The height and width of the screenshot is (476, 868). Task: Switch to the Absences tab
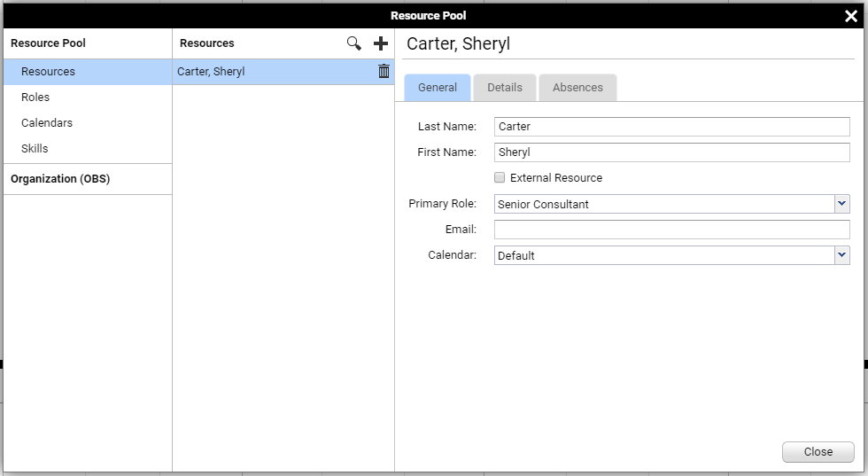click(x=577, y=88)
